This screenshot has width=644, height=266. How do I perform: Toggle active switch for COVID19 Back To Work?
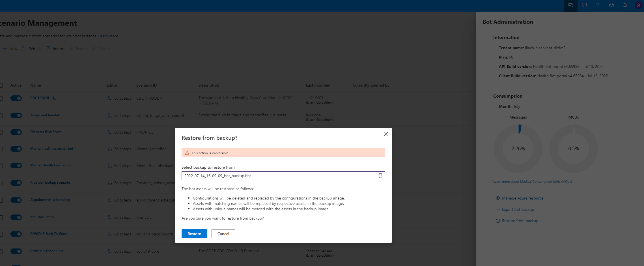16,234
